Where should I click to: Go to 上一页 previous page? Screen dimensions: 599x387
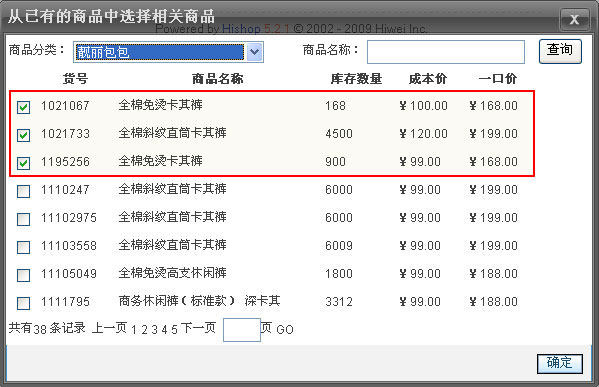pyautogui.click(x=109, y=328)
